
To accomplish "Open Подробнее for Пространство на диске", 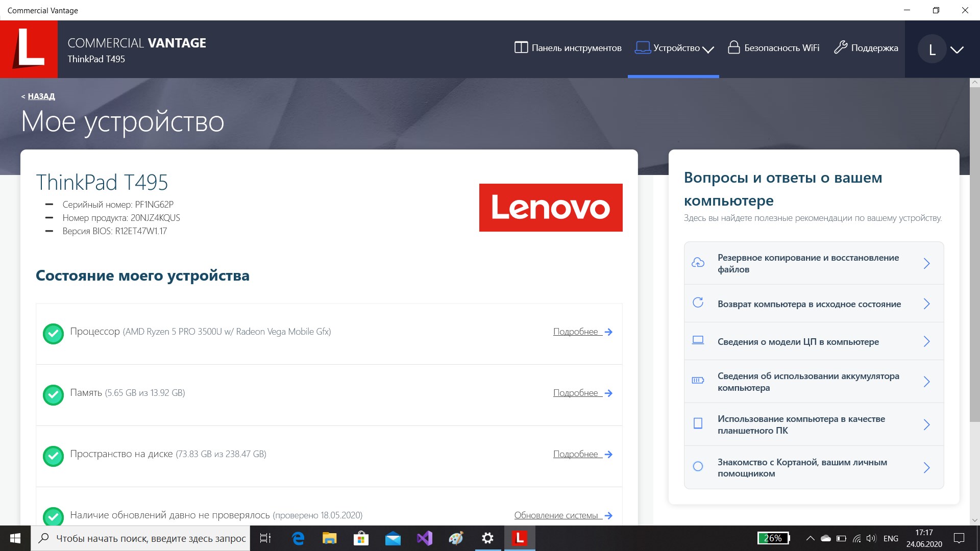I will click(x=582, y=454).
